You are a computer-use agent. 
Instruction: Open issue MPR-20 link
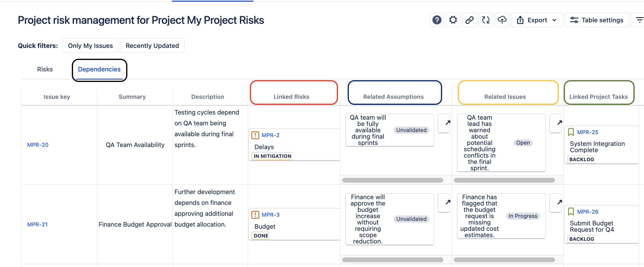(38, 145)
